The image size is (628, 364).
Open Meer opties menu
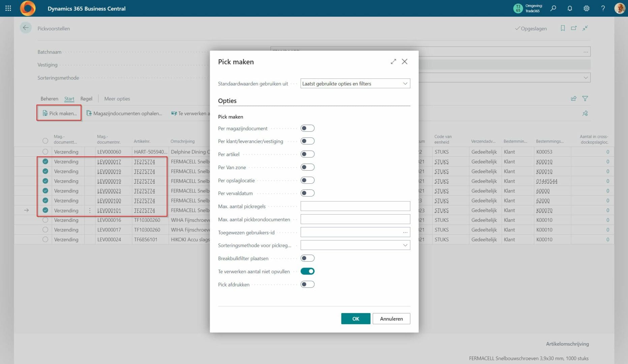coord(117,99)
